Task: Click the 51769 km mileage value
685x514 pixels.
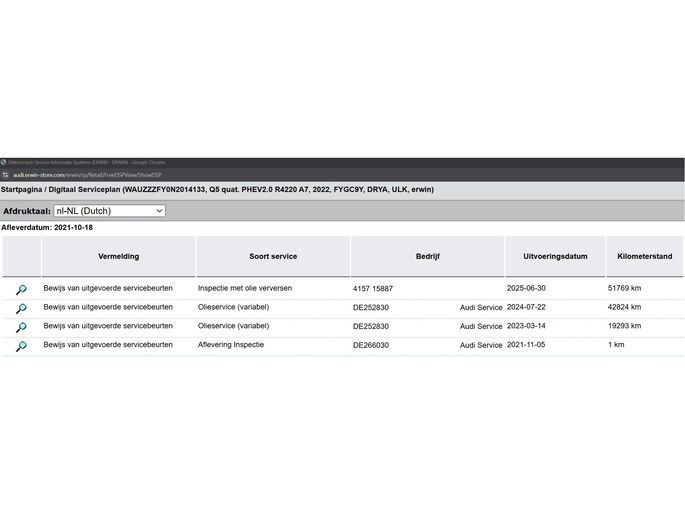Action: pyautogui.click(x=624, y=288)
